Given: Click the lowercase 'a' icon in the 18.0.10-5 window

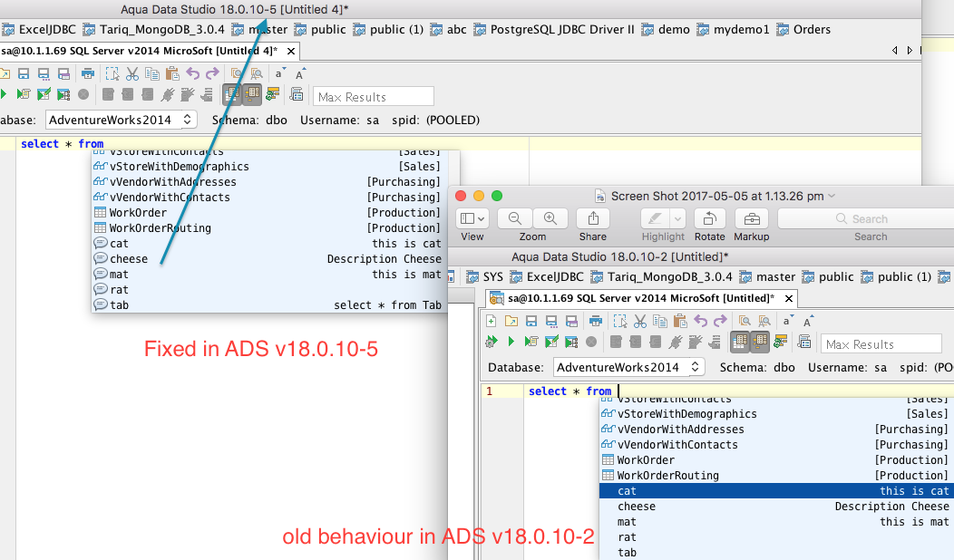Looking at the screenshot, I should coord(278,74).
